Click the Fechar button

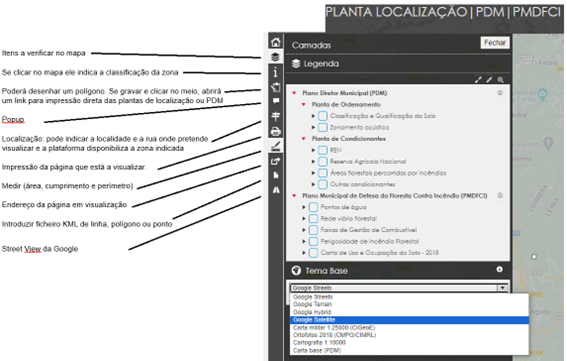495,43
